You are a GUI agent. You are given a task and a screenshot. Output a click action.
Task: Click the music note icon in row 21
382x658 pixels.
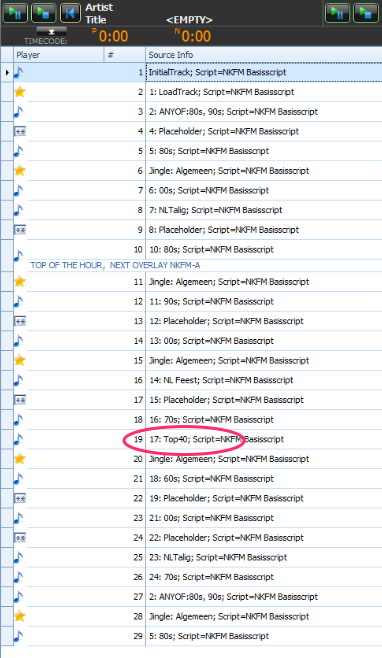click(19, 478)
